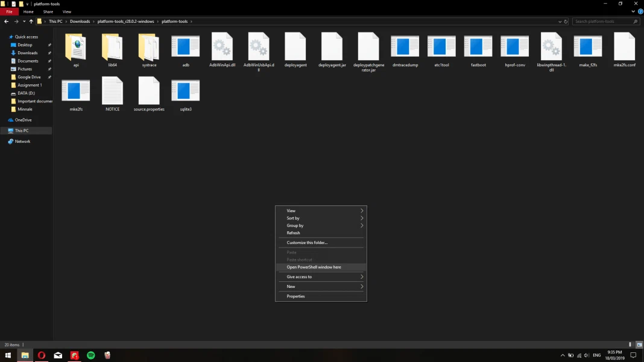This screenshot has height=362, width=644.
Task: Open Google Drive in the sidebar
Action: pyautogui.click(x=29, y=77)
